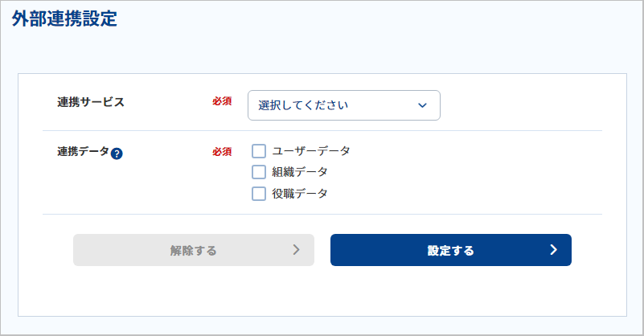This screenshot has width=644, height=336.
Task: Click the help icon beside 連携データ
Action: point(117,154)
